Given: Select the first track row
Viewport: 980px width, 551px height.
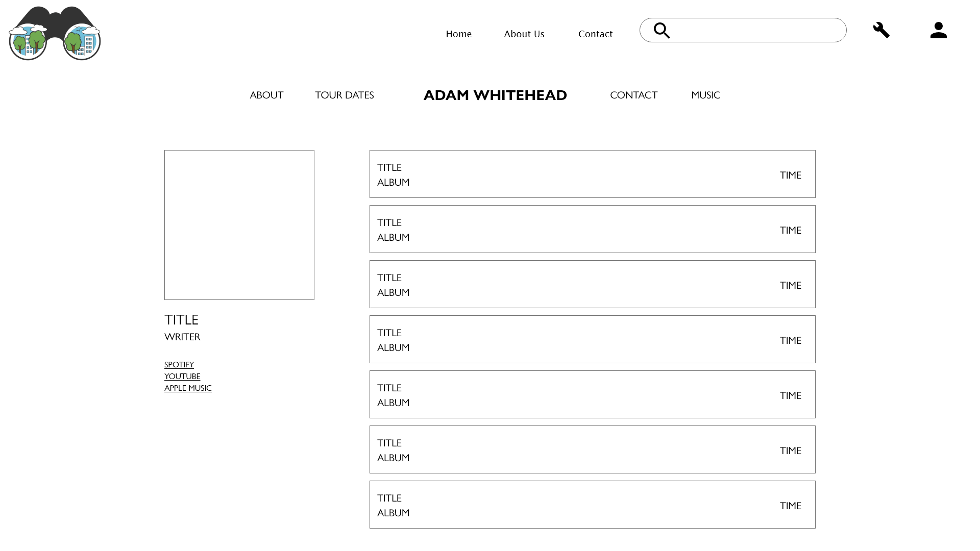Looking at the screenshot, I should pos(592,174).
